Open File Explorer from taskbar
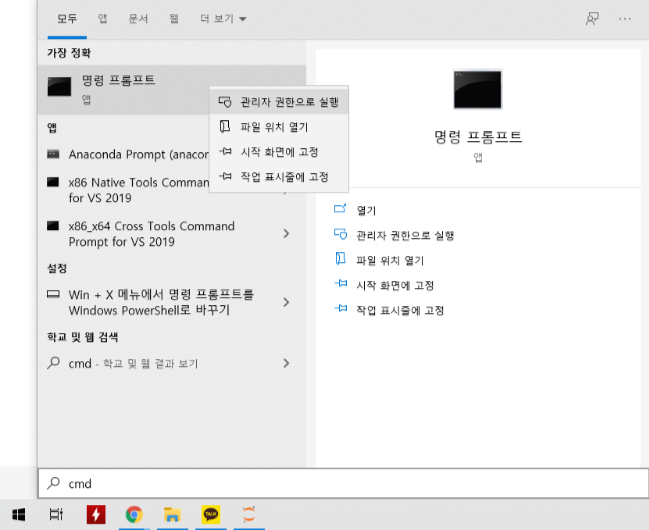649x530 pixels. [x=172, y=515]
